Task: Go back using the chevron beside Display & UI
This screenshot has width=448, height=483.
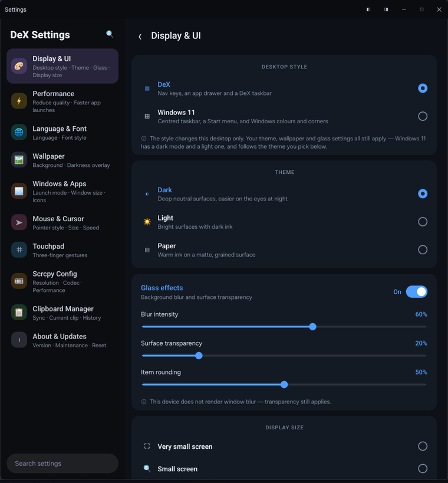Action: [x=140, y=37]
